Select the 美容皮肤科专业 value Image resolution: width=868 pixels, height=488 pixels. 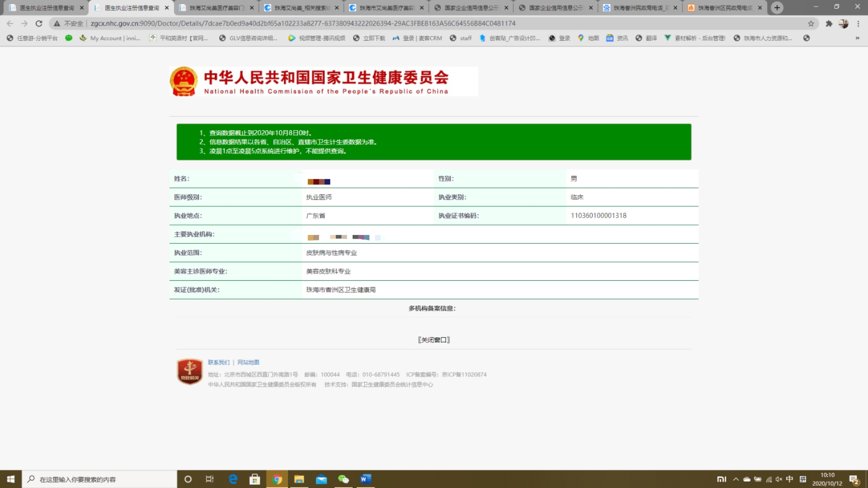click(x=328, y=271)
